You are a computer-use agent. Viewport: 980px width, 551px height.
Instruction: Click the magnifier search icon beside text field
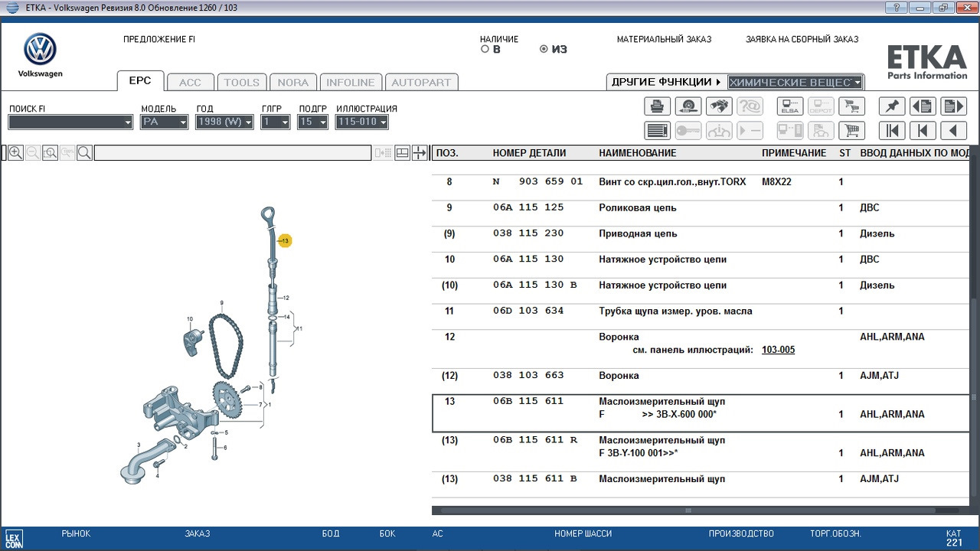(x=84, y=153)
